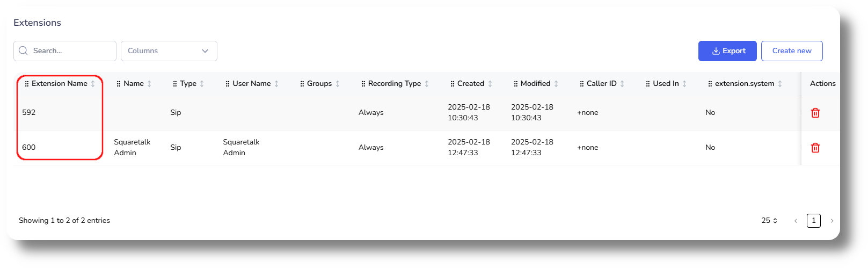Change the 25 rows per page selector
The image size is (868, 268).
[x=769, y=221]
